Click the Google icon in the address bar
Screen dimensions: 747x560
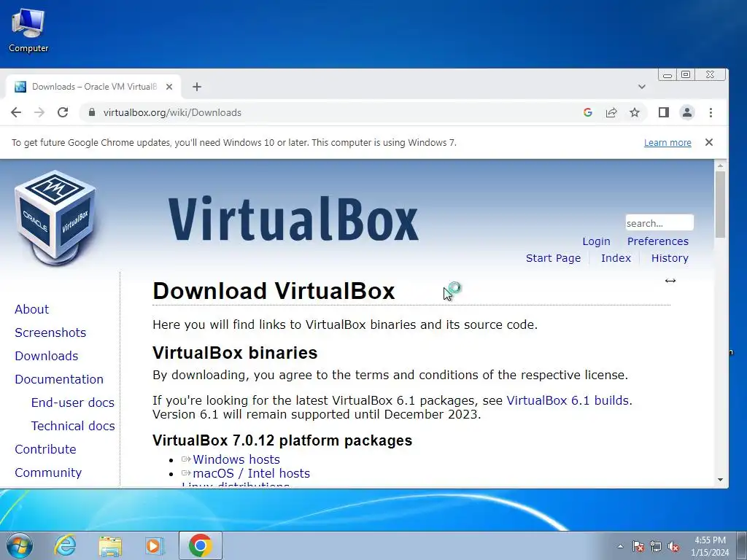tap(588, 112)
